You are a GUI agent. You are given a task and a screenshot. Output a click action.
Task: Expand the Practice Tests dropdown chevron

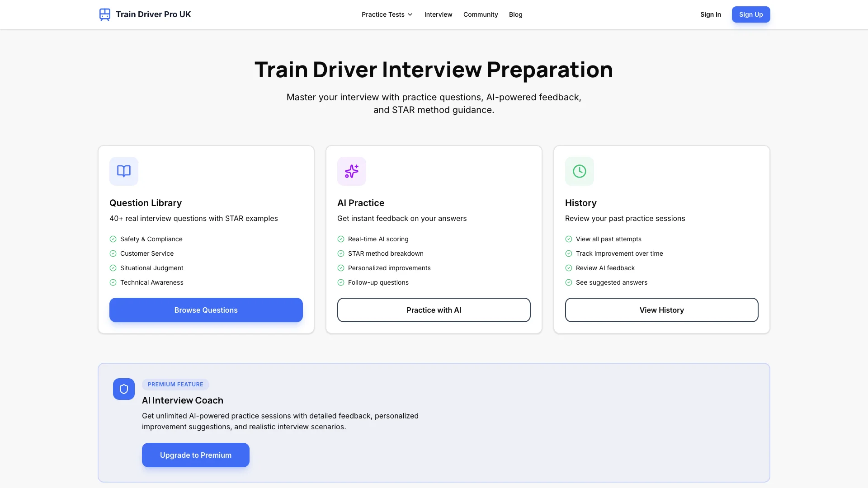pyautogui.click(x=410, y=14)
